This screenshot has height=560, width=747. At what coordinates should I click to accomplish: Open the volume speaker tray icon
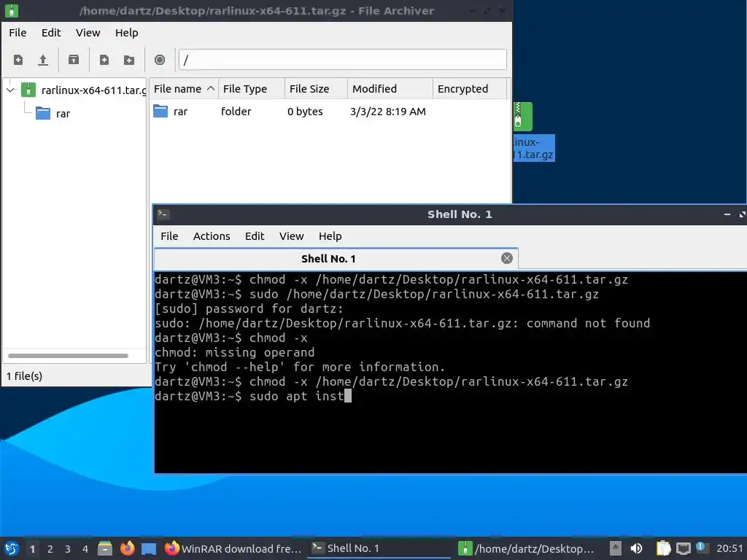pos(636,548)
